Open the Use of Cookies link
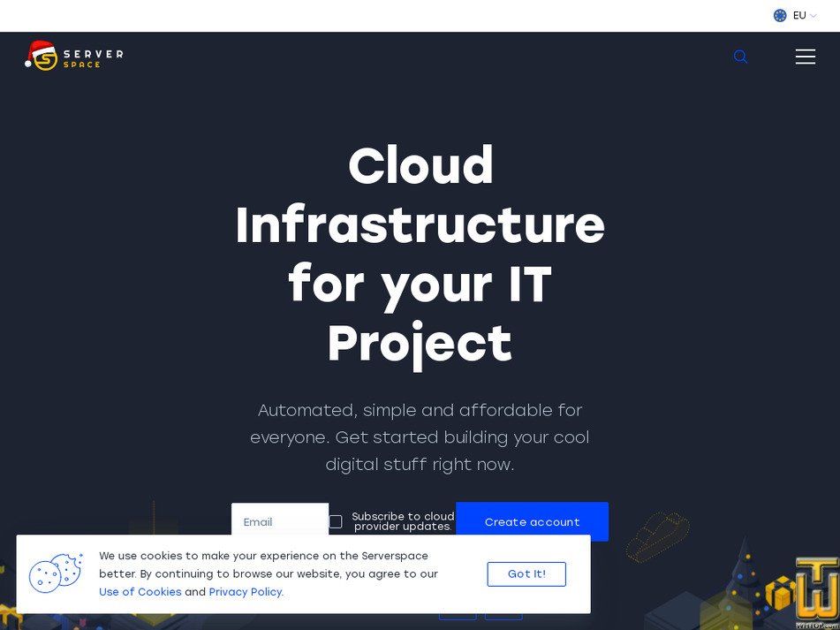Image resolution: width=840 pixels, height=630 pixels. pos(140,592)
